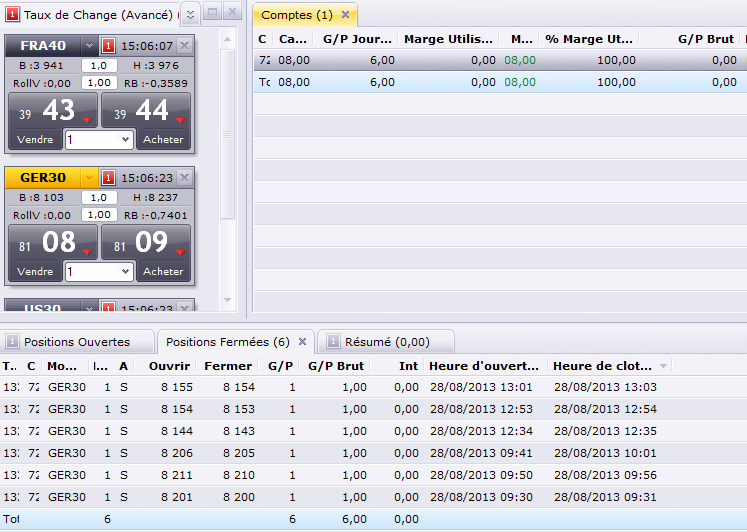
Task: Expand the Taux de Change panel chevron
Action: coord(191,14)
